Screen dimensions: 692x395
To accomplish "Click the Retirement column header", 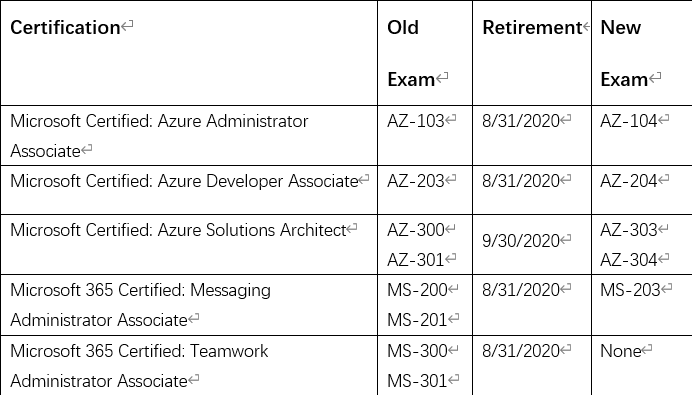I will point(532,53).
